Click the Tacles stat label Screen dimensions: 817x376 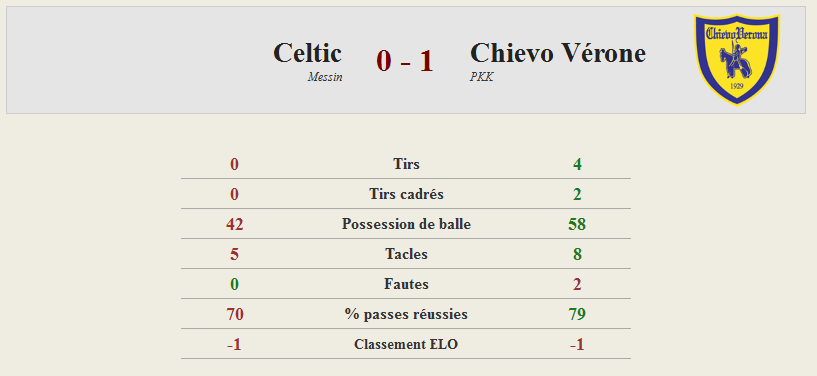[x=406, y=254]
